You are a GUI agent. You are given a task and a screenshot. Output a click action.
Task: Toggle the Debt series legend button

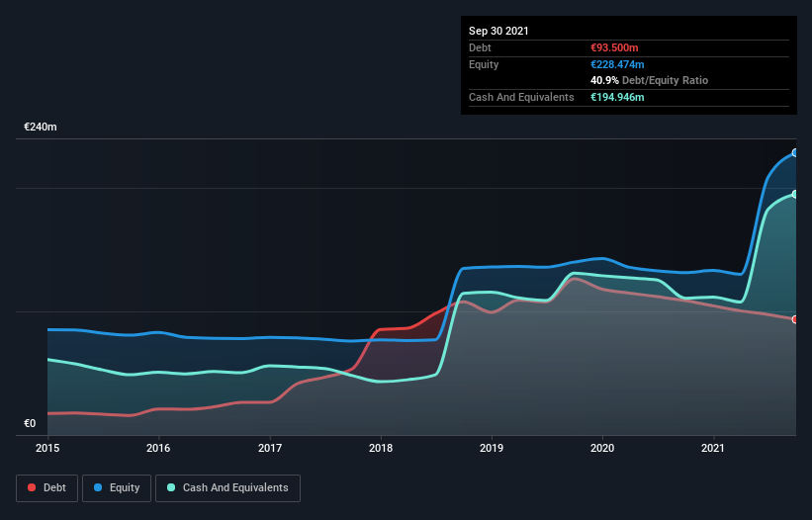(47, 488)
